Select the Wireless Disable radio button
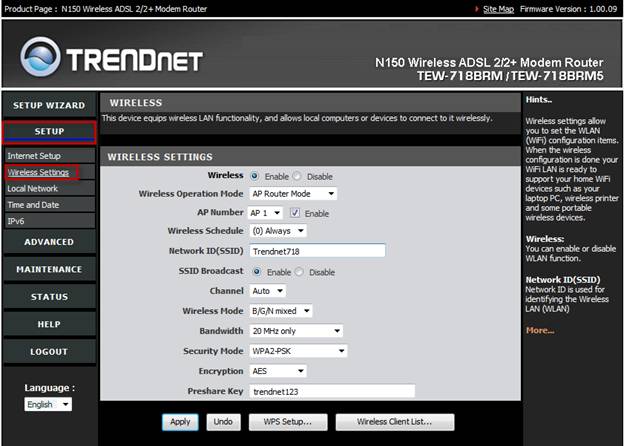This screenshot has height=446, width=624. tap(297, 176)
